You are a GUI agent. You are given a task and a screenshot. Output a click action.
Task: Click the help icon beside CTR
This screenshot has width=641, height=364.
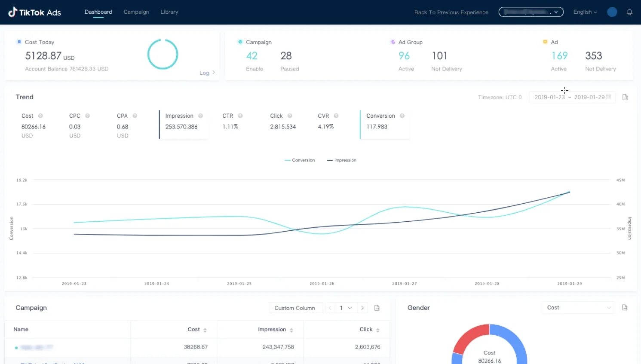point(240,116)
